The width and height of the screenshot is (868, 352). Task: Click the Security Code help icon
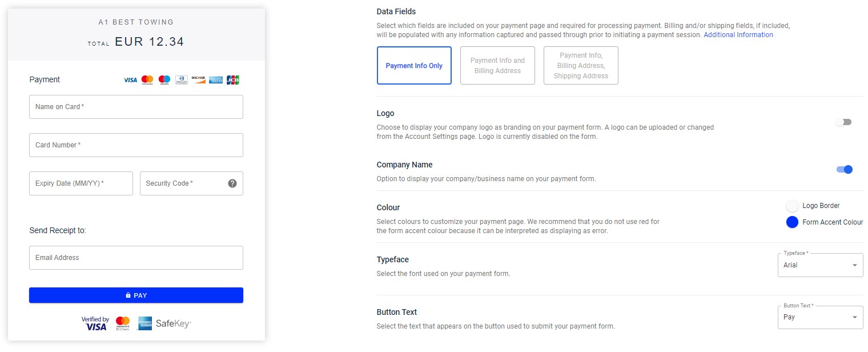[232, 183]
